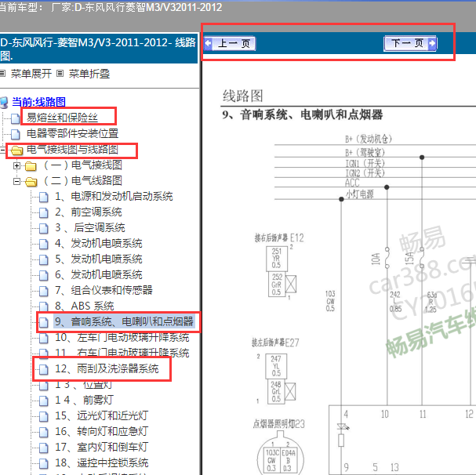Image resolution: width=476 pixels, height=475 pixels.
Task: Collapse the (二)电气线路图 folder node
Action: click(17, 182)
